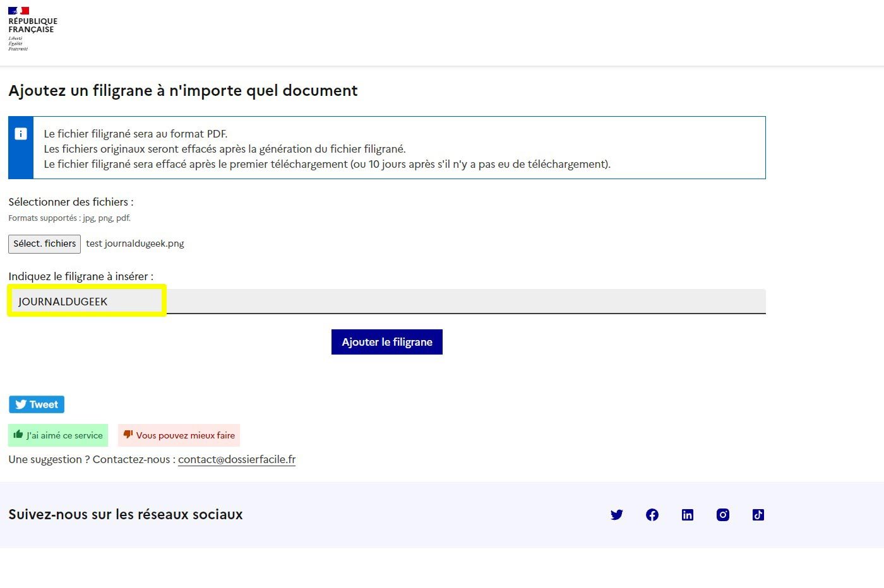The width and height of the screenshot is (884, 588).
Task: Open LinkedIn social network icon
Action: [688, 515]
